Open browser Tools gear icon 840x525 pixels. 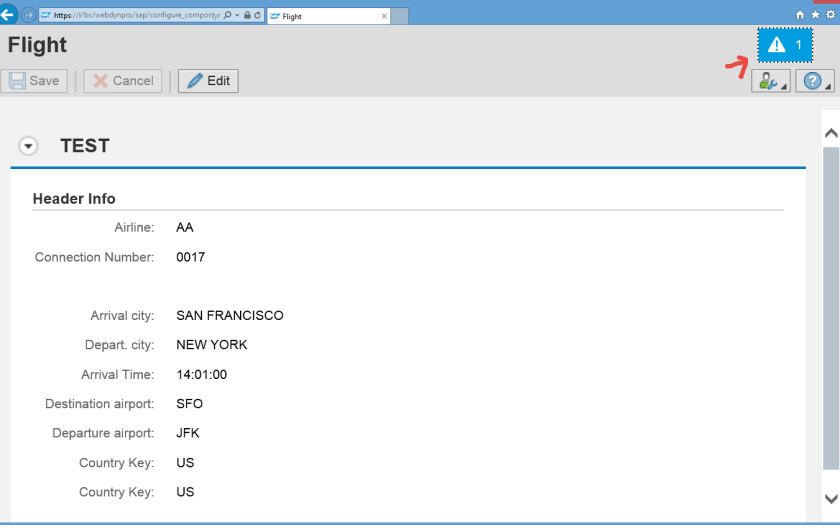830,14
